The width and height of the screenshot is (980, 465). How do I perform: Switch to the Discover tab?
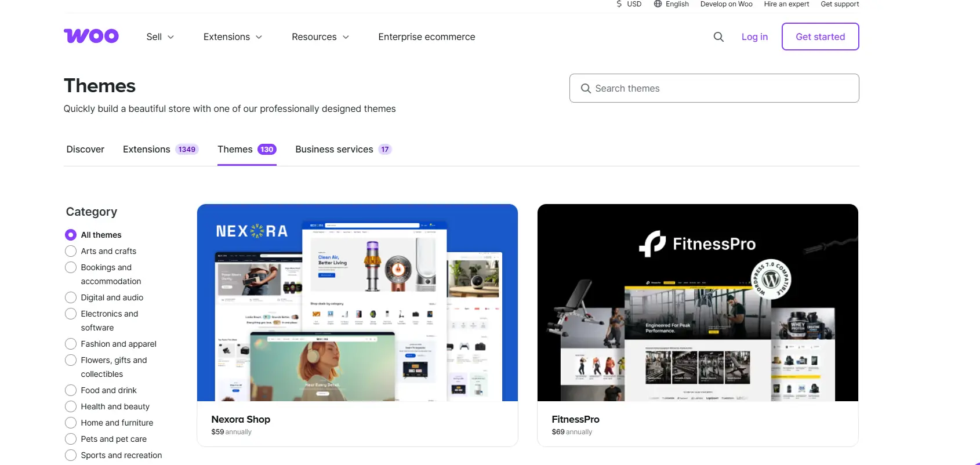point(85,149)
